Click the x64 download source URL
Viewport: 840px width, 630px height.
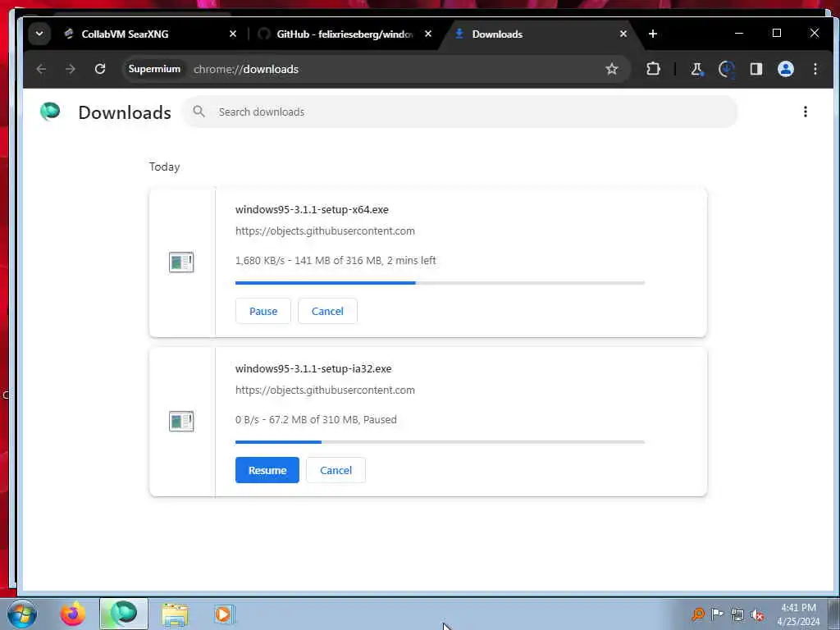pos(325,231)
